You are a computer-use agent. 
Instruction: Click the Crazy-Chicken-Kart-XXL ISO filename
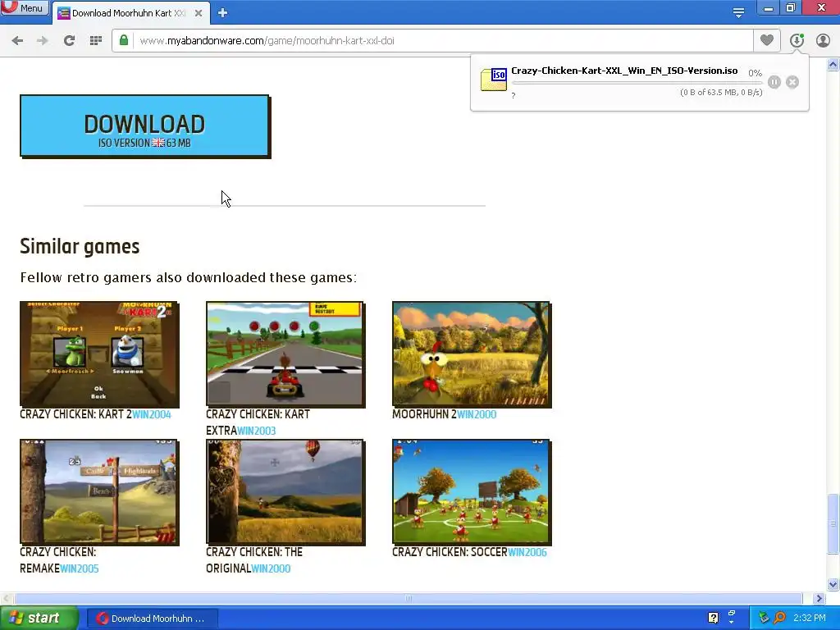point(624,71)
